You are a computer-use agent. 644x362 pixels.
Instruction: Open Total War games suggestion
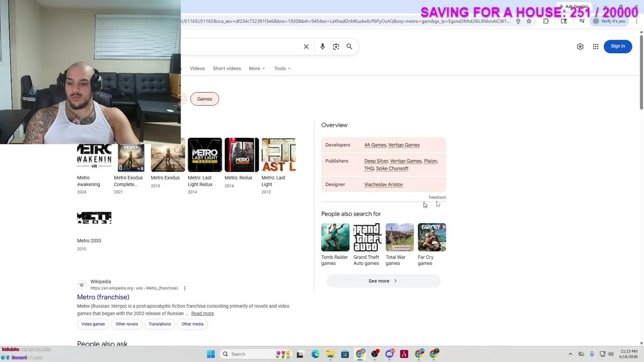coord(399,244)
